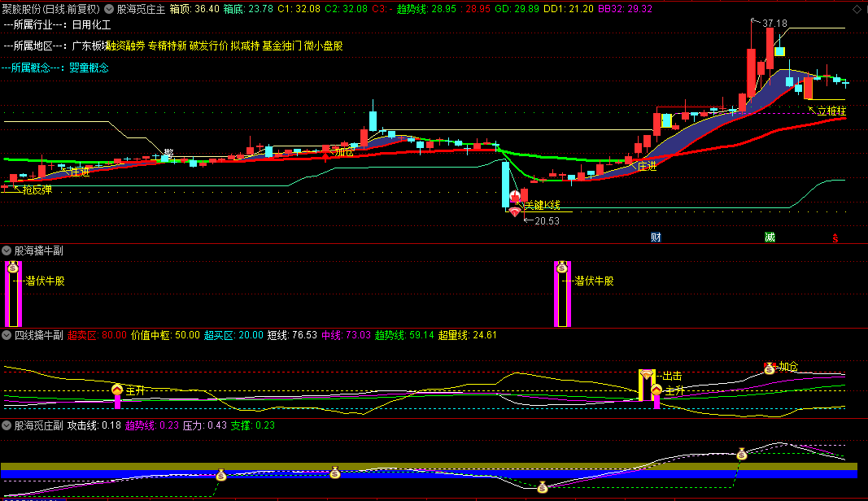Click the 整 marker on the main chart
Image resolution: width=868 pixels, height=501 pixels.
pyautogui.click(x=169, y=153)
